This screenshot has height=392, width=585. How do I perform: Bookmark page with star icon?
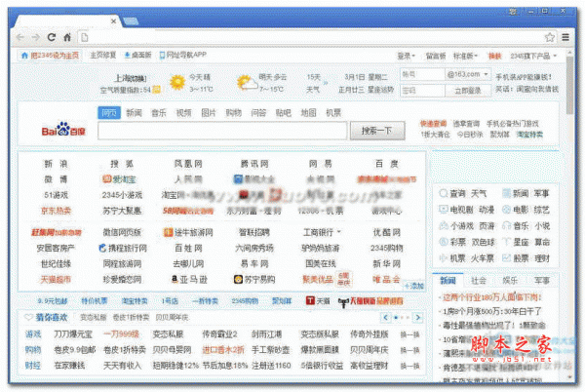coord(550,37)
